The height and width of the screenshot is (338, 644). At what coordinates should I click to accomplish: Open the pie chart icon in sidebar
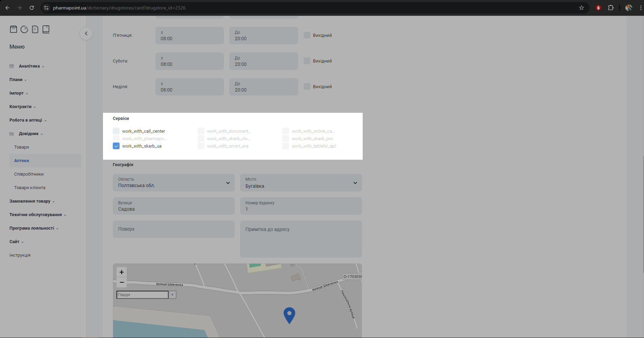point(24,29)
